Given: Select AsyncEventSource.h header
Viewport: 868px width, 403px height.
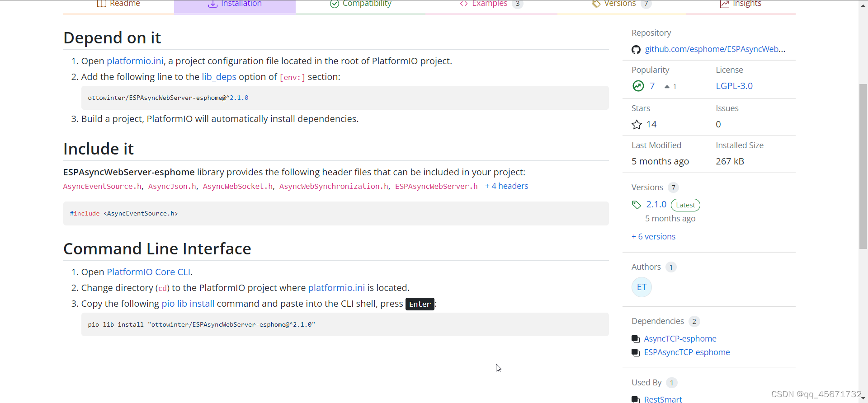Looking at the screenshot, I should pos(102,186).
